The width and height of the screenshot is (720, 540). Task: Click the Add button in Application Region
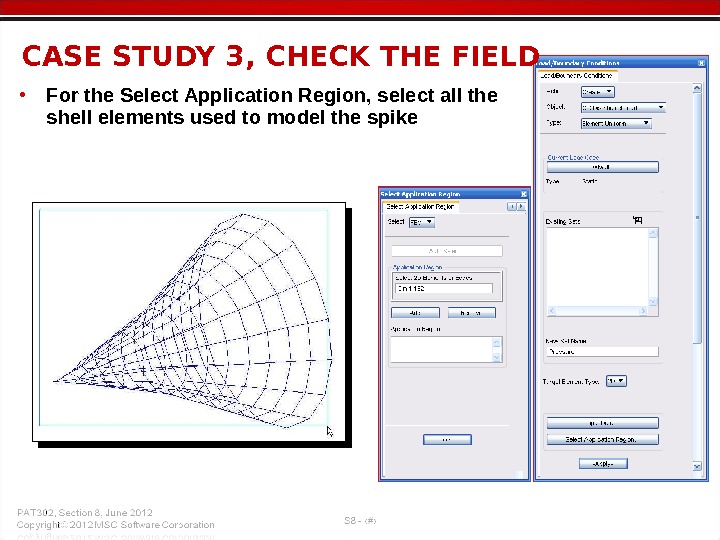click(x=415, y=313)
